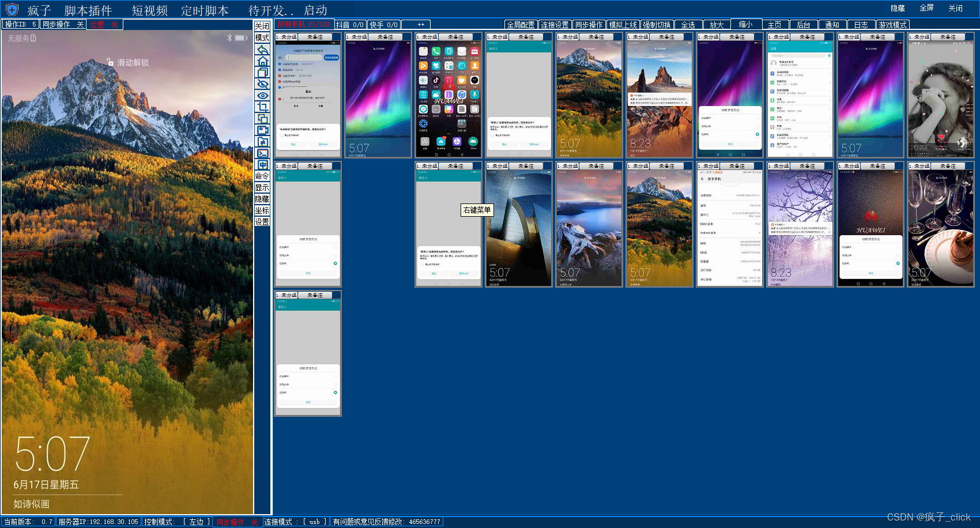Click the 强制切换 toolbar tab

pyautogui.click(x=657, y=25)
